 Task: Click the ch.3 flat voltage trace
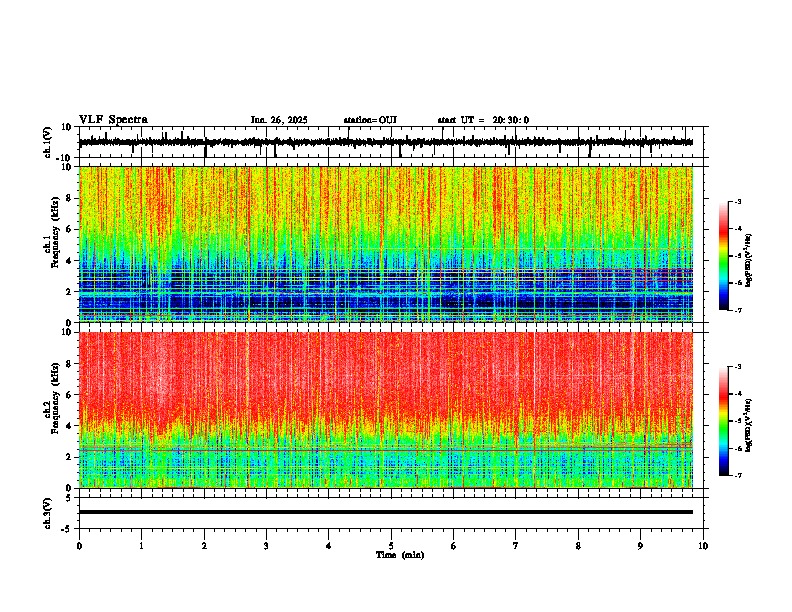tap(385, 512)
